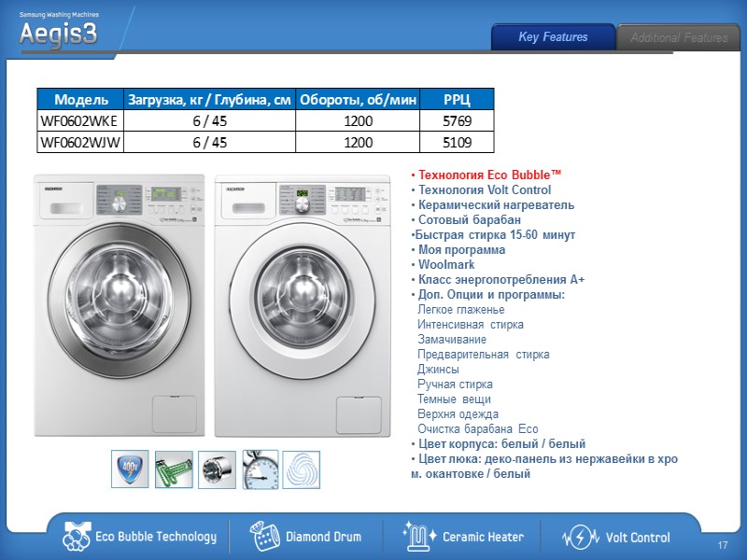Click the Volt Control footer label

point(638,538)
